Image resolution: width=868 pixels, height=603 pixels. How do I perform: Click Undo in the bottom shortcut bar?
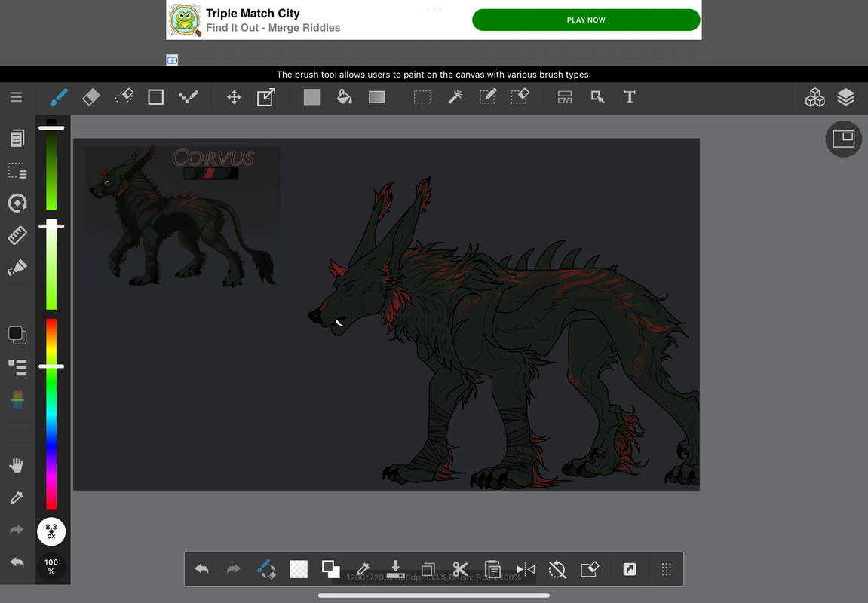(x=201, y=569)
